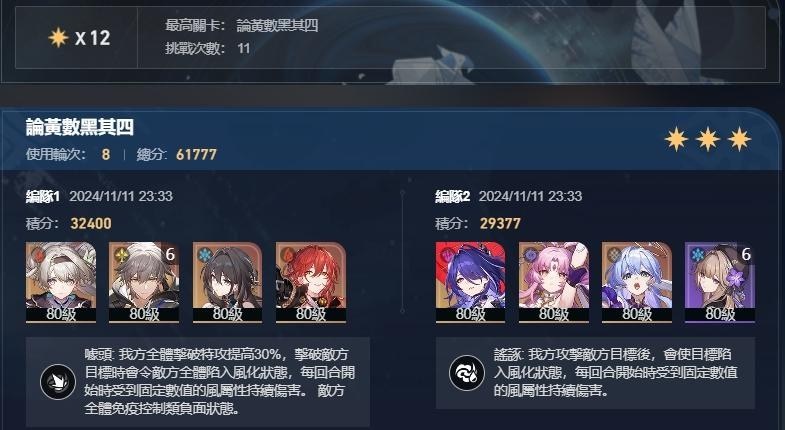Image resolution: width=785 pixels, height=430 pixels.
Task: Click the 嗾頭 buff icon under Team 1
Action: [58, 382]
